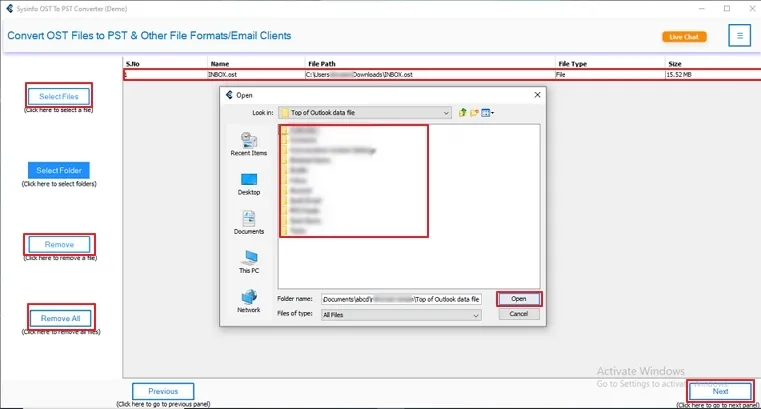Click the Open dialog title icon
The height and width of the screenshot is (409, 761).
[229, 95]
